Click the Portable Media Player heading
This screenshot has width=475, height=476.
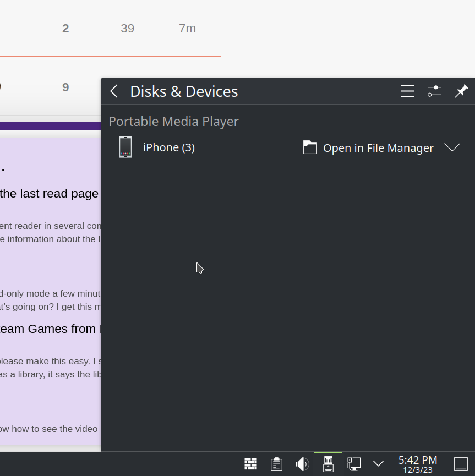click(174, 122)
